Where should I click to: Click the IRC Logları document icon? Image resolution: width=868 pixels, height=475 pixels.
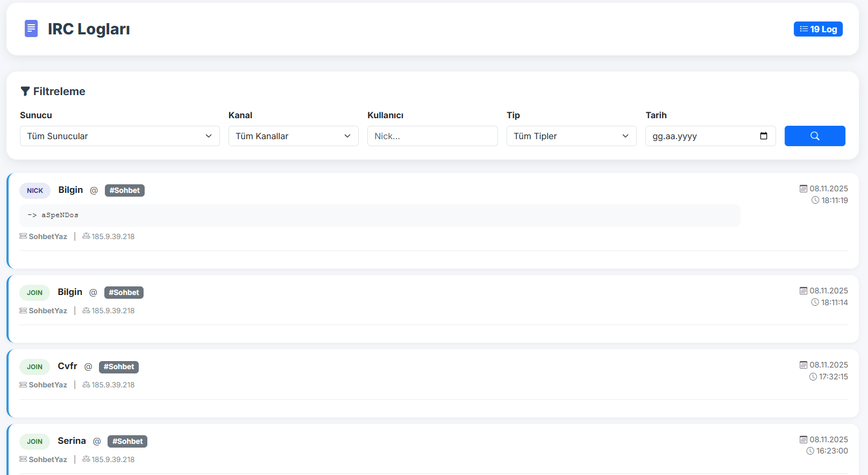31,28
